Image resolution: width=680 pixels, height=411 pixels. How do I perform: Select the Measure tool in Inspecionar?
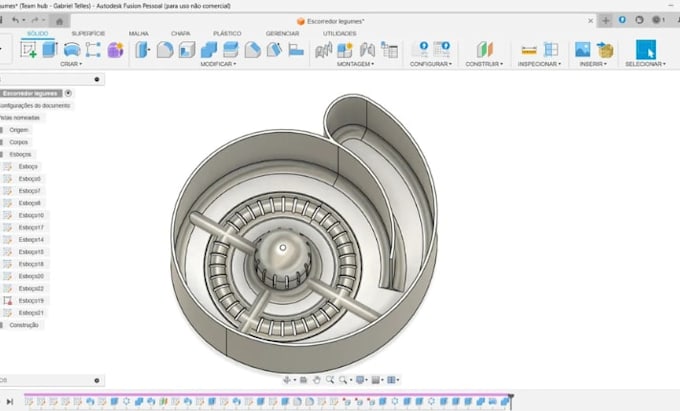tap(529, 49)
